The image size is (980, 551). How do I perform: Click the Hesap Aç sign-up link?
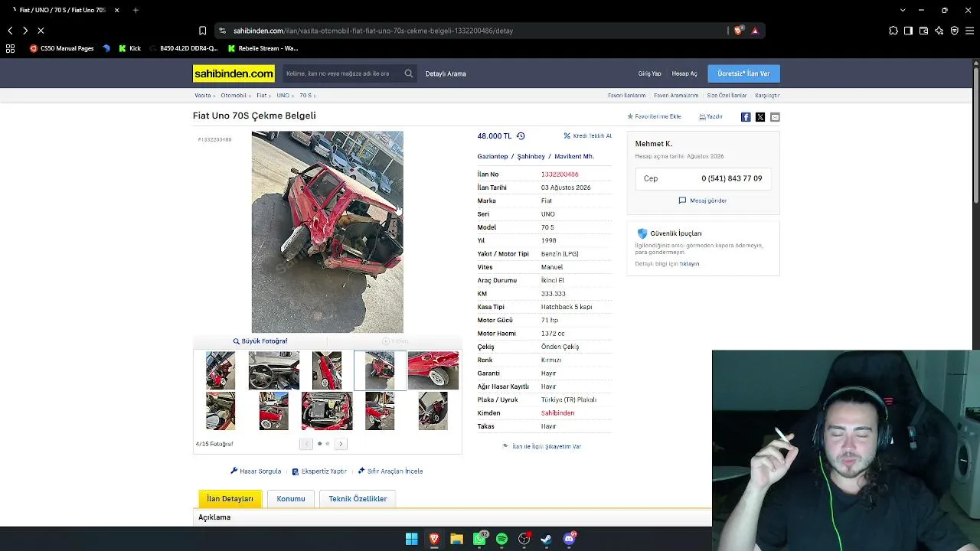(x=684, y=73)
